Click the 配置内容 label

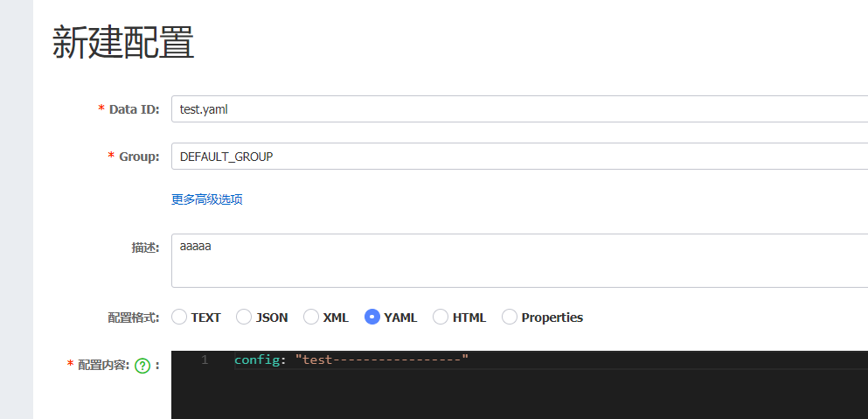pos(104,365)
